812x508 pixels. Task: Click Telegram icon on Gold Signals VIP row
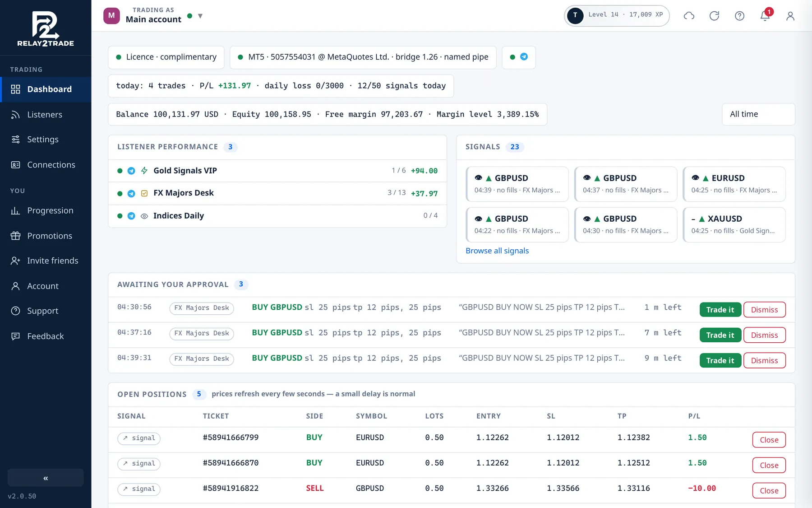coord(131,171)
